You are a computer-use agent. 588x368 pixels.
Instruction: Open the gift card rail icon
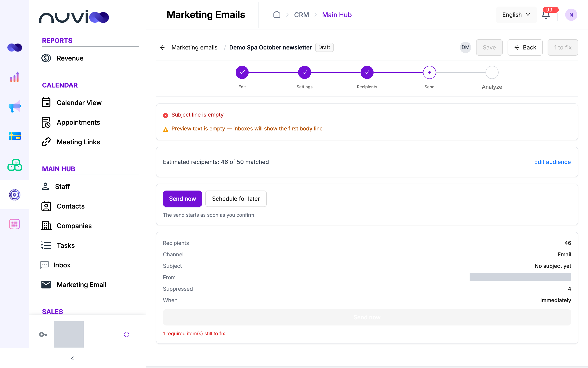14,136
